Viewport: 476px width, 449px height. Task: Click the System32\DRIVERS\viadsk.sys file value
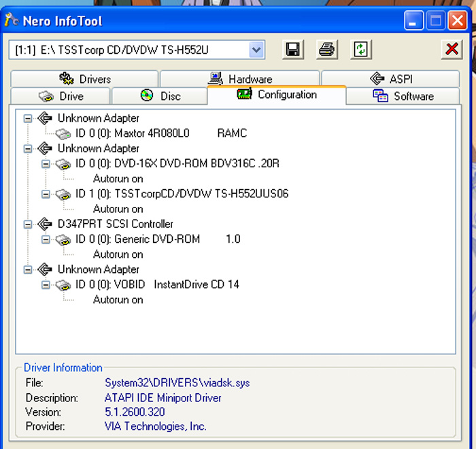(x=177, y=383)
